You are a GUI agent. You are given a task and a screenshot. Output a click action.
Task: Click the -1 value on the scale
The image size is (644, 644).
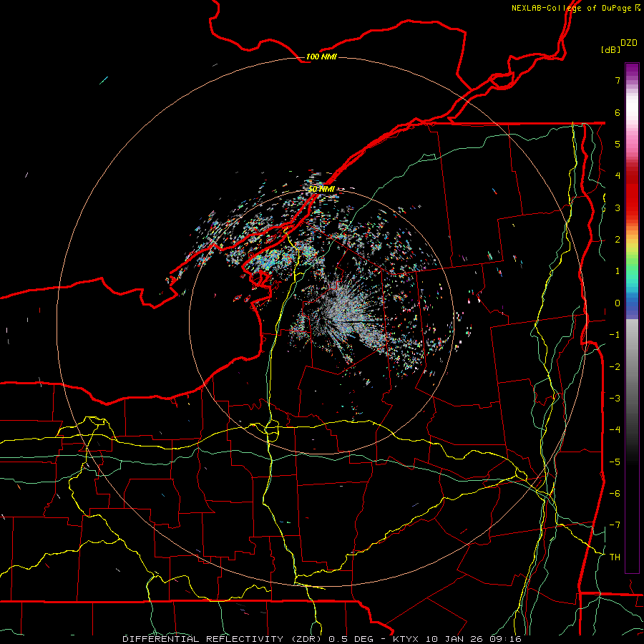(615, 335)
